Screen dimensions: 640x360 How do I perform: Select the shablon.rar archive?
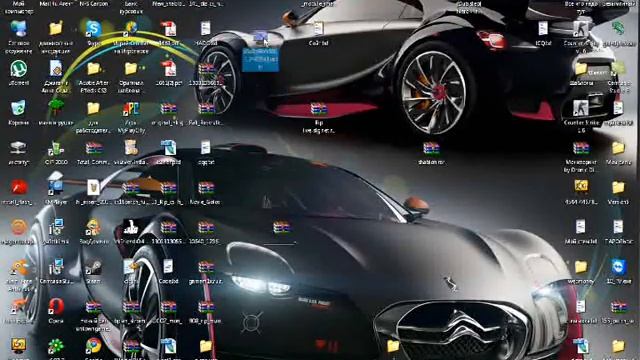(431, 148)
